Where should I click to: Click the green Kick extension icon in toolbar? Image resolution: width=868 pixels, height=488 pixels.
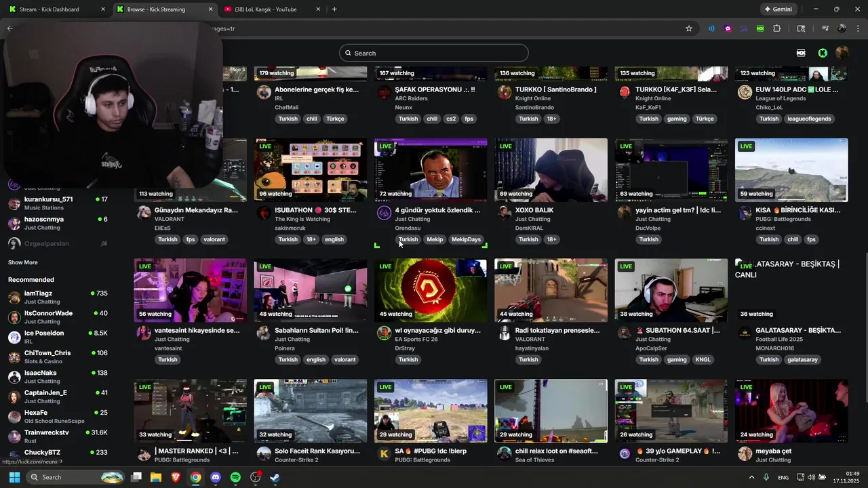[760, 28]
